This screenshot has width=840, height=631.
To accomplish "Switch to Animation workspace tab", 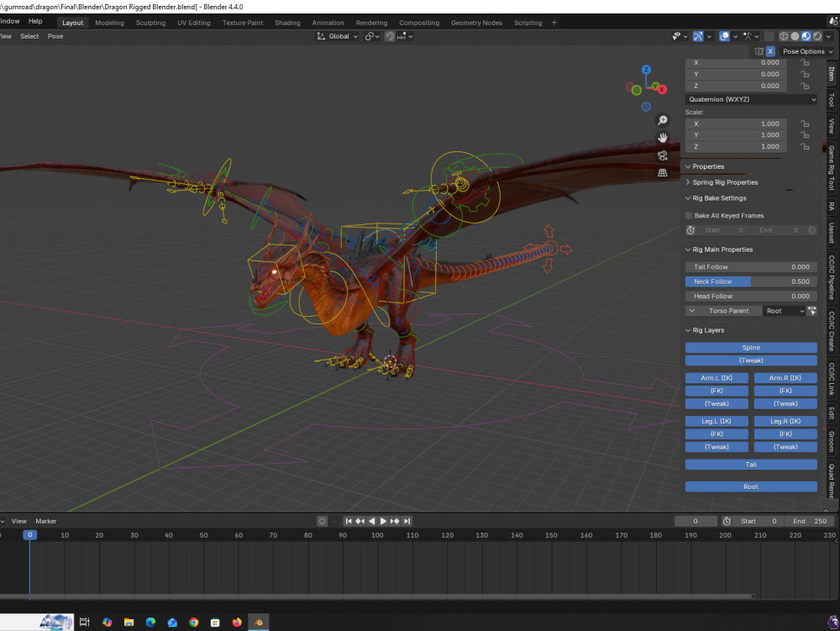I will click(328, 23).
